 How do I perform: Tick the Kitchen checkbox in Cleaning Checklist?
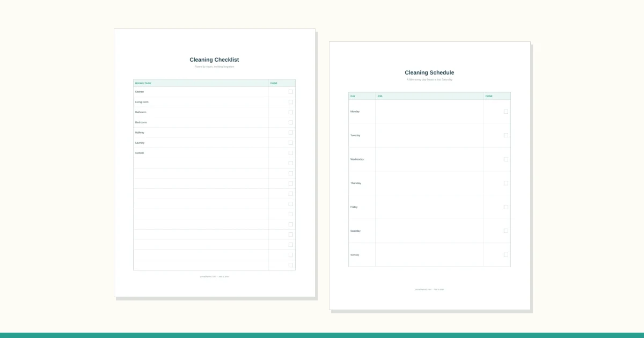pyautogui.click(x=291, y=92)
